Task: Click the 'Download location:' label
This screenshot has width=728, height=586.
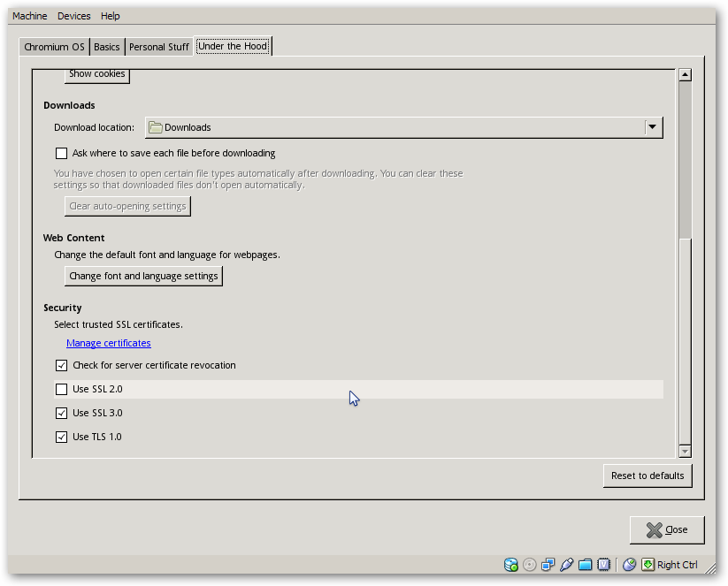Action: pos(95,127)
